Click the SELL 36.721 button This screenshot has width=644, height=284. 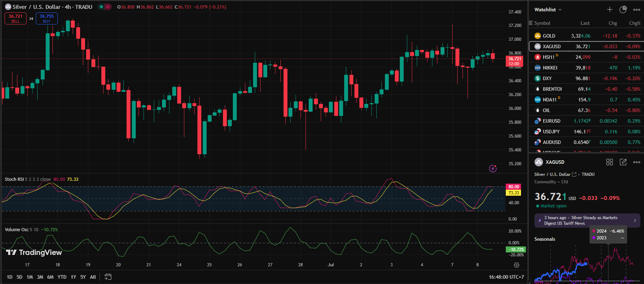[x=16, y=18]
